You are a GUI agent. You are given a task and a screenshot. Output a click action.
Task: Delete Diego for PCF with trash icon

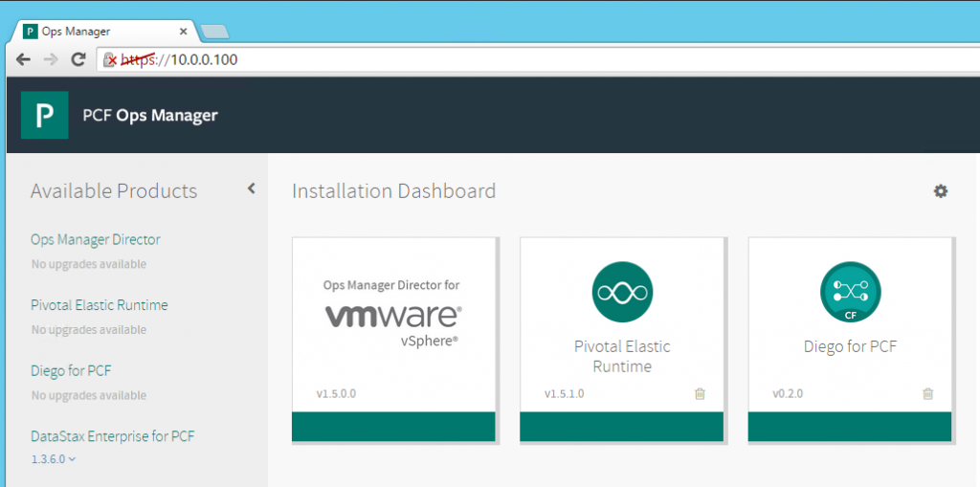click(928, 394)
